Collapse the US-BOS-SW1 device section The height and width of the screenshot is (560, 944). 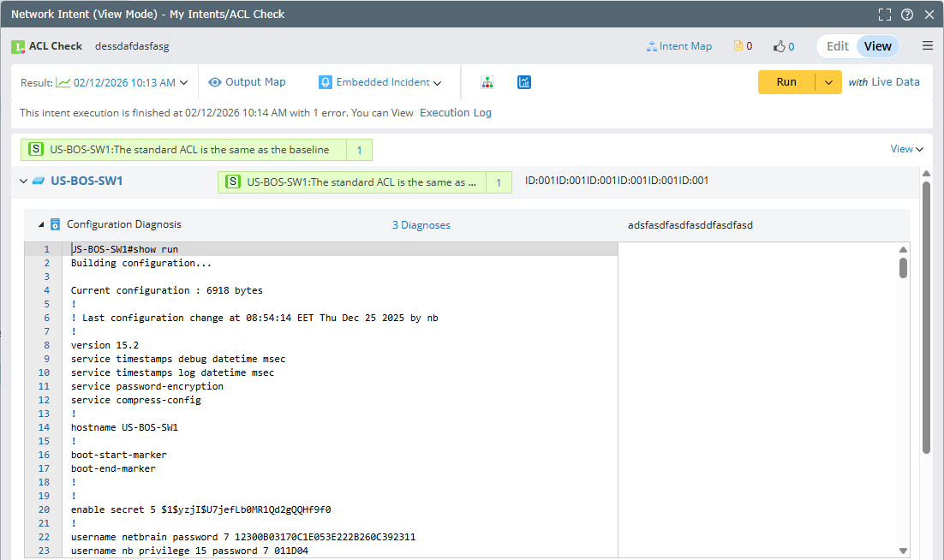23,181
